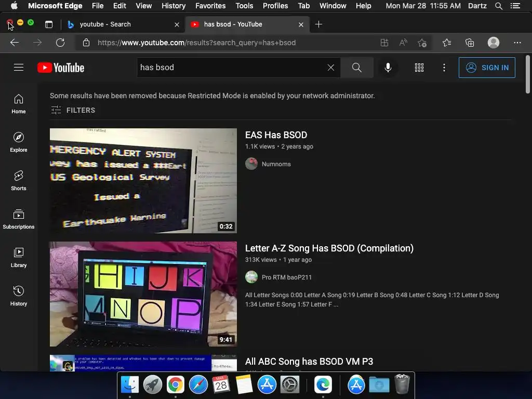
Task: Open a new browser tab
Action: click(318, 24)
